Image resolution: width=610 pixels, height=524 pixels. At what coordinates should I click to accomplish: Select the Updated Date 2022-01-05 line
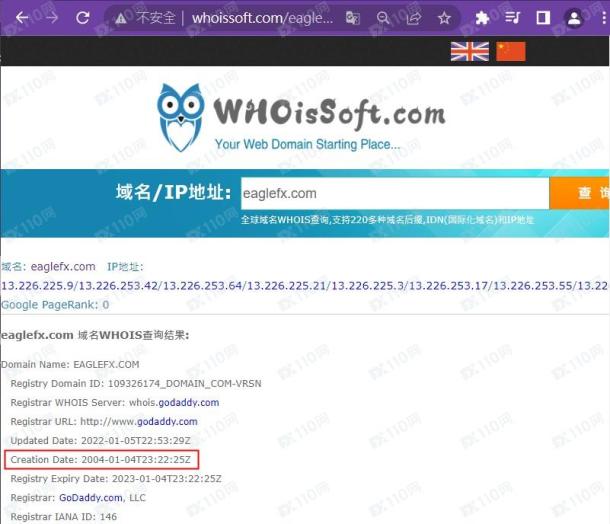100,441
